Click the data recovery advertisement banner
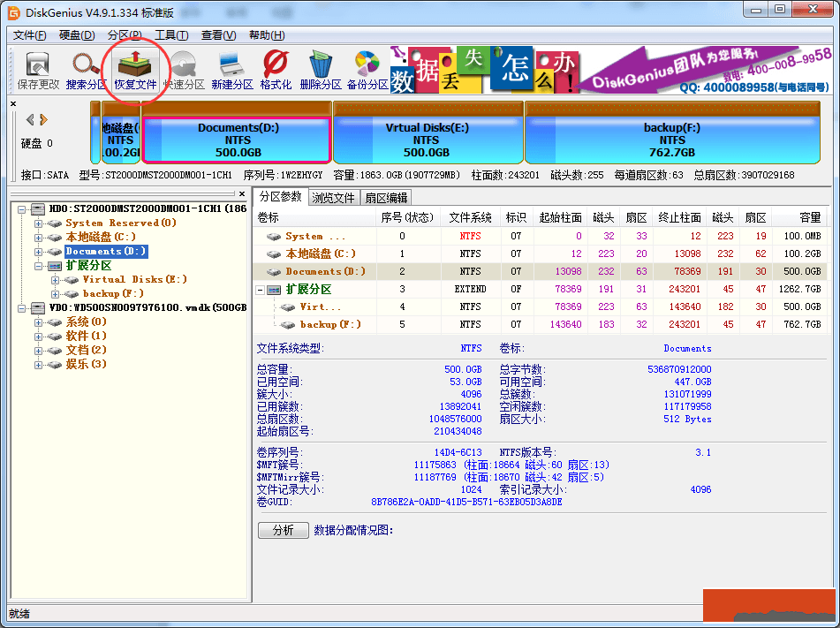 click(610, 70)
